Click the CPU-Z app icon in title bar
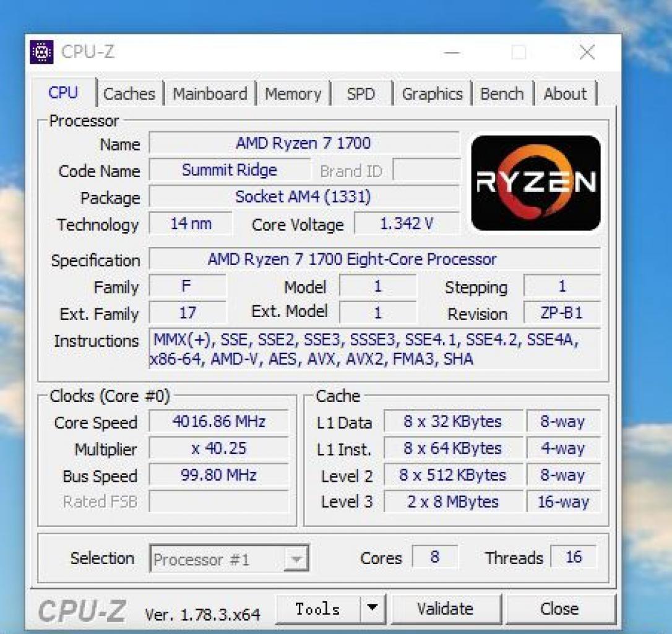Image resolution: width=672 pixels, height=634 pixels. pyautogui.click(x=41, y=52)
